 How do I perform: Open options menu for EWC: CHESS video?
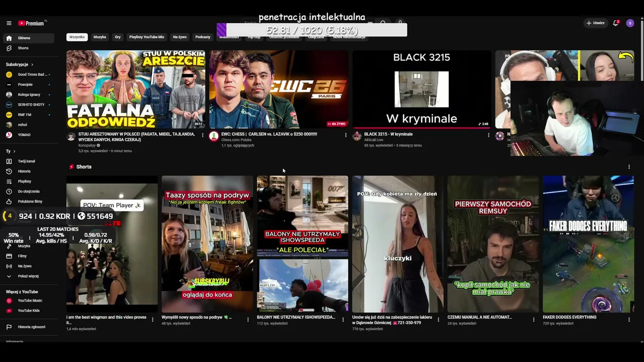(x=346, y=135)
